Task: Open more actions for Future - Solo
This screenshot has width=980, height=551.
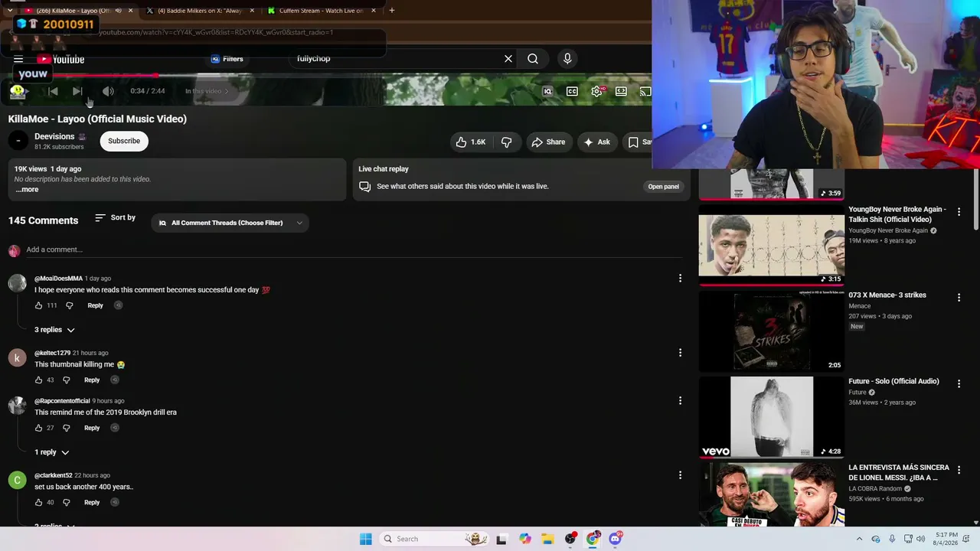Action: [x=959, y=383]
